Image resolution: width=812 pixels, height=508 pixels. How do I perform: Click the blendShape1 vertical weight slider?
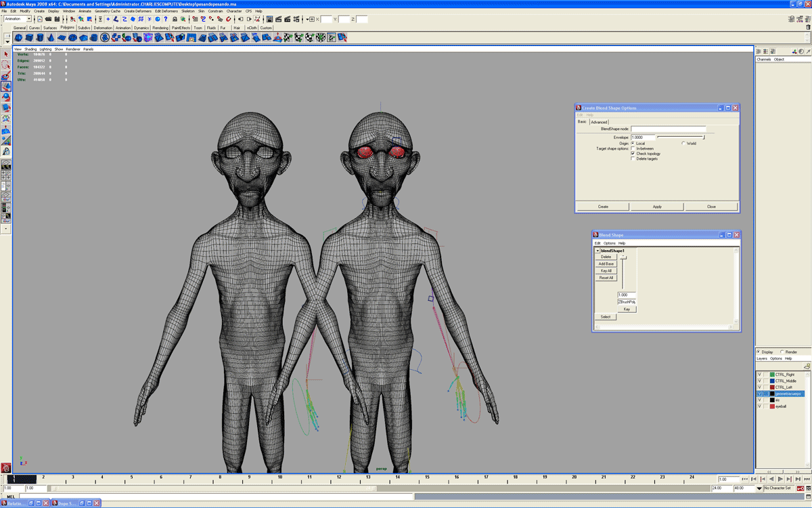(623, 272)
